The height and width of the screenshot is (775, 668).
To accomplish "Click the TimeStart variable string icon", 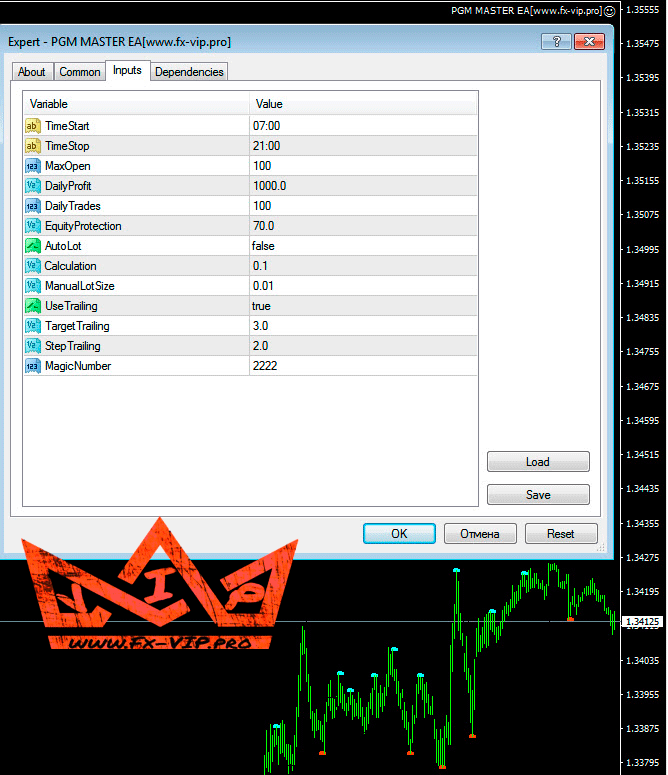I will pyautogui.click(x=32, y=126).
